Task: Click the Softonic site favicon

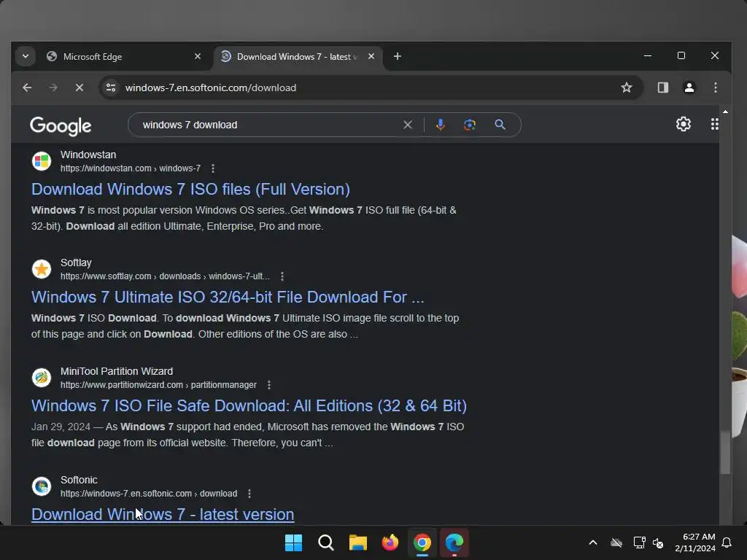Action: click(42, 486)
